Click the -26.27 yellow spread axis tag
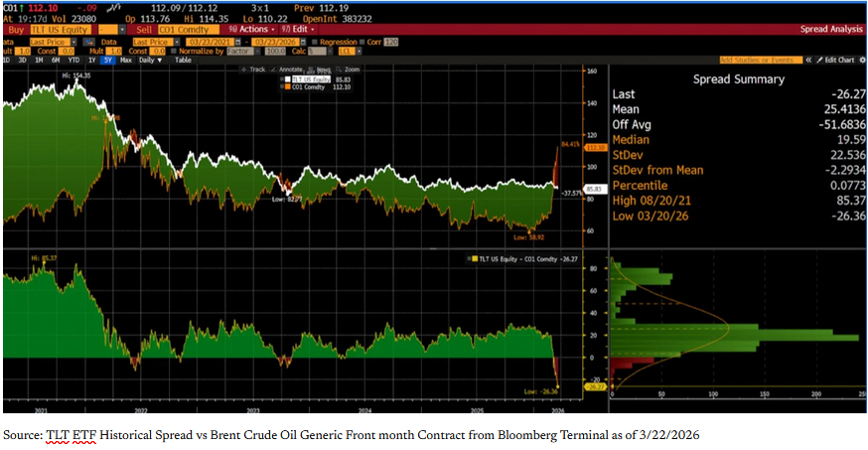868x450 pixels. pyautogui.click(x=596, y=386)
